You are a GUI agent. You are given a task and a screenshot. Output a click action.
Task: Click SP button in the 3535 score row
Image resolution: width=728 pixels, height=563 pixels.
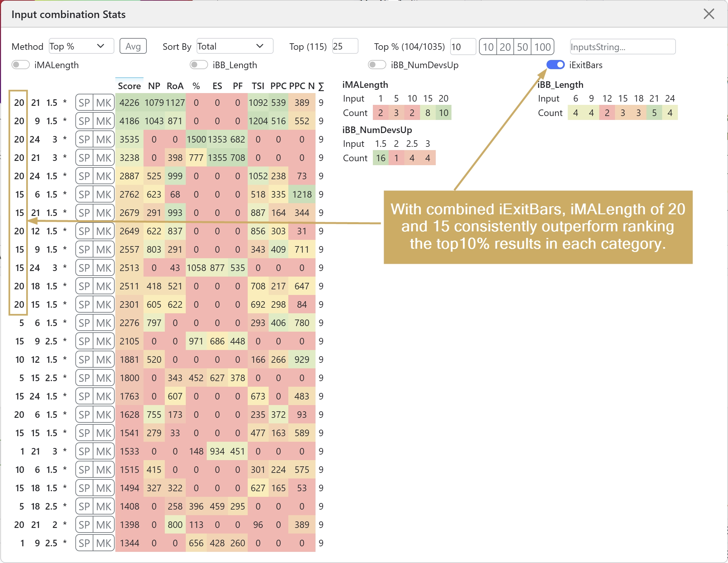tap(84, 139)
